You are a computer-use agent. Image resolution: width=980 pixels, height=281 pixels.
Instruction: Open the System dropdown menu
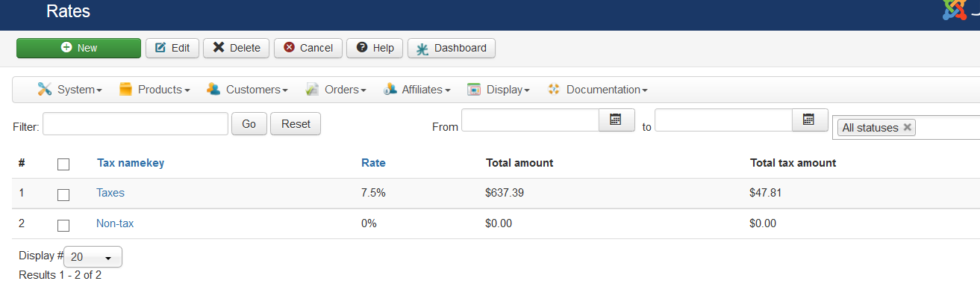(x=69, y=90)
